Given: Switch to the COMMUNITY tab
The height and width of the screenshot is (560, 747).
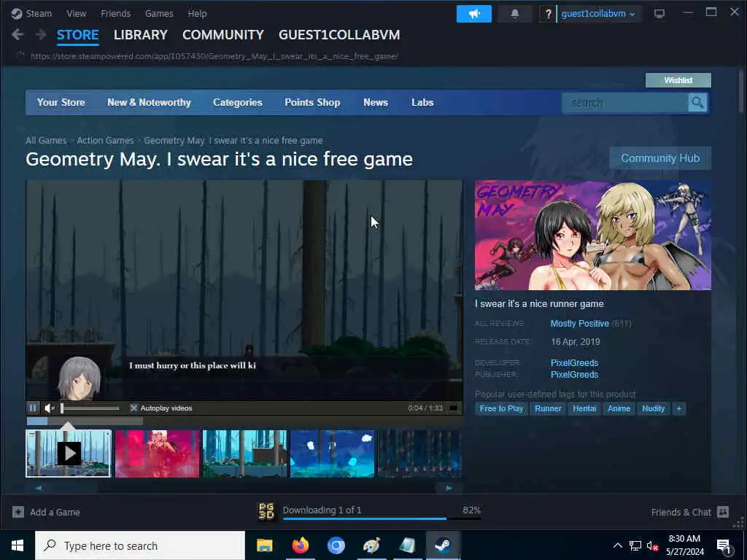Looking at the screenshot, I should click(223, 35).
